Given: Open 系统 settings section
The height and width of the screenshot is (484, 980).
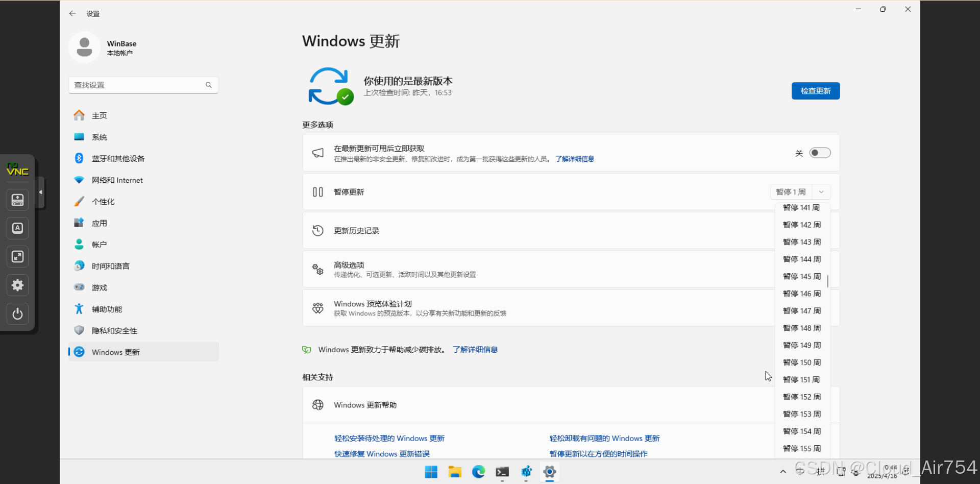Looking at the screenshot, I should coord(143,137).
